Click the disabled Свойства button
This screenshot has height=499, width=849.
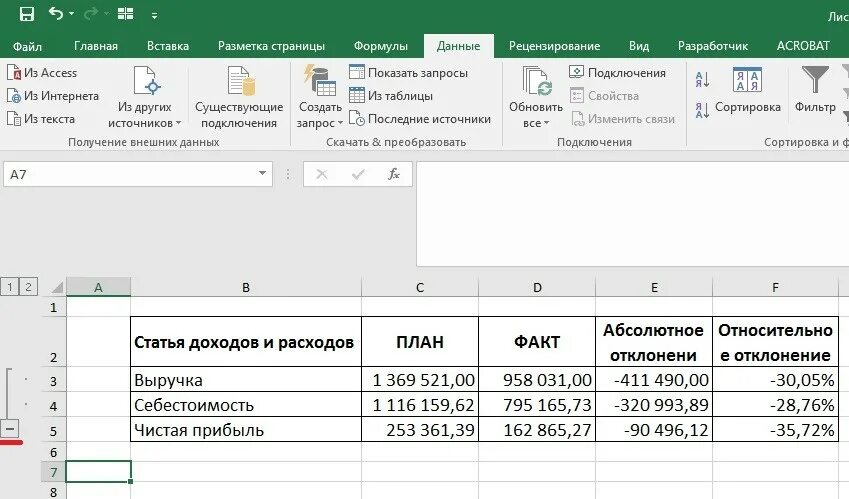point(604,96)
